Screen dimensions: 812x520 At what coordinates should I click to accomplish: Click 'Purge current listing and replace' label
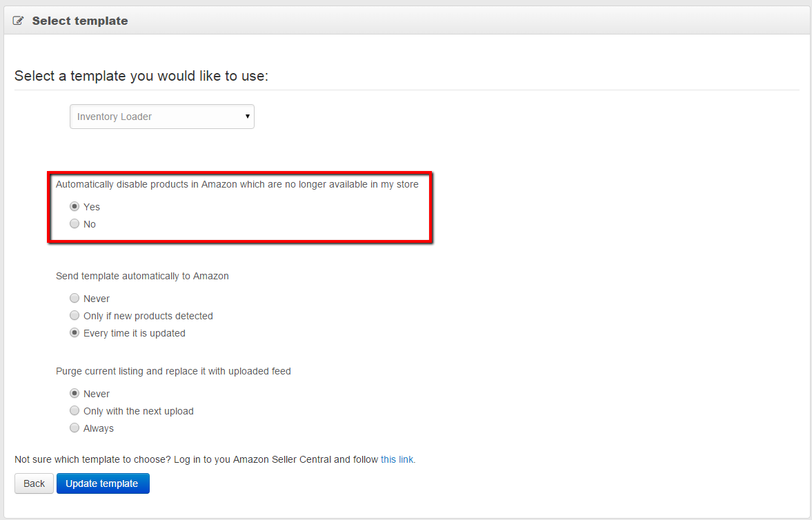pyautogui.click(x=173, y=371)
